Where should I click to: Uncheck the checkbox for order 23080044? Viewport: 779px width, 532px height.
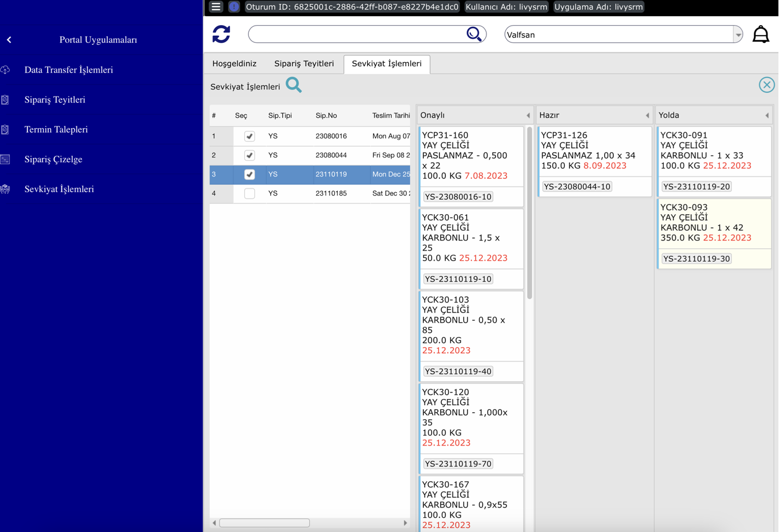click(250, 156)
